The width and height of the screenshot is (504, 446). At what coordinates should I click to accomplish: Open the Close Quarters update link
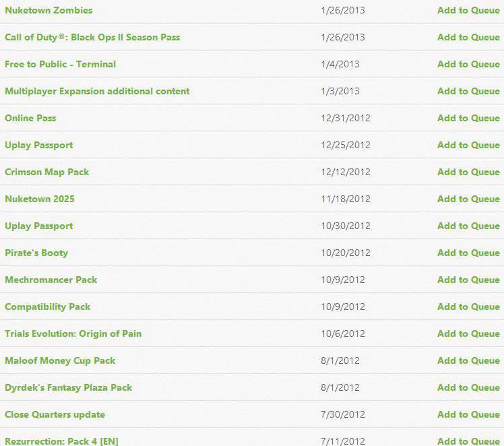click(55, 415)
